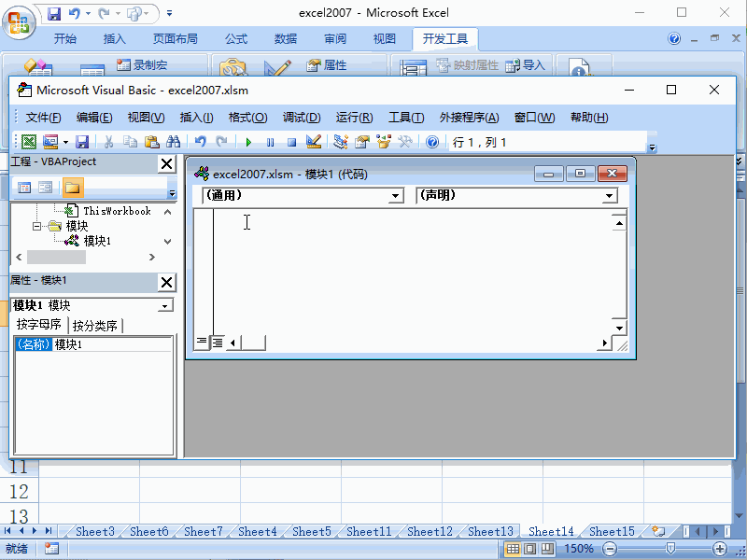Click 录制宏 in Excel ribbon

[142, 64]
